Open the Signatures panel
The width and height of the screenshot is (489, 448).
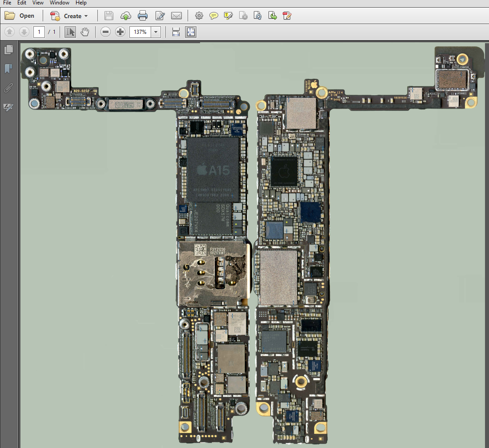click(x=8, y=107)
